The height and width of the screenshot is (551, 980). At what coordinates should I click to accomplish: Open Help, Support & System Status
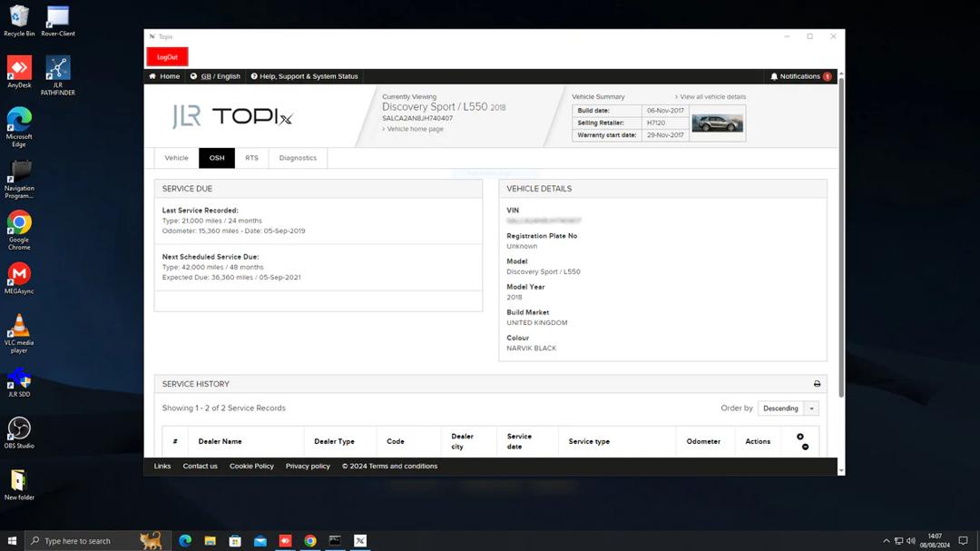[306, 76]
